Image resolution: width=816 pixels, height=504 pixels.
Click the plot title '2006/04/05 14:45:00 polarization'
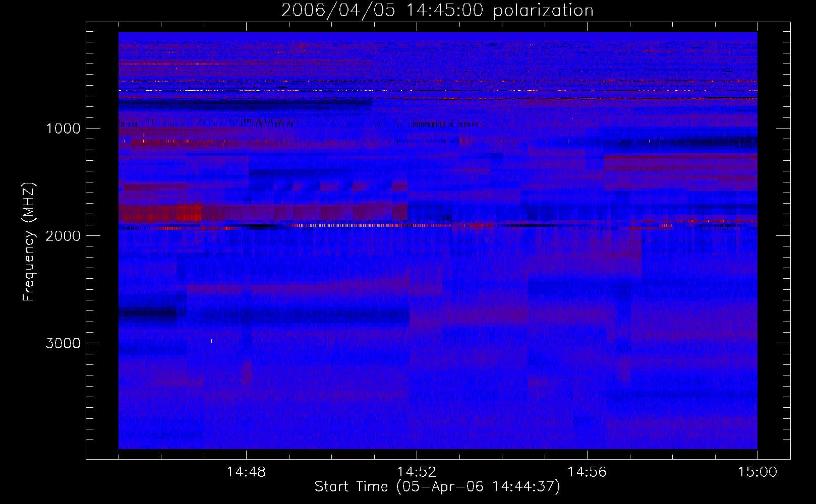[437, 11]
